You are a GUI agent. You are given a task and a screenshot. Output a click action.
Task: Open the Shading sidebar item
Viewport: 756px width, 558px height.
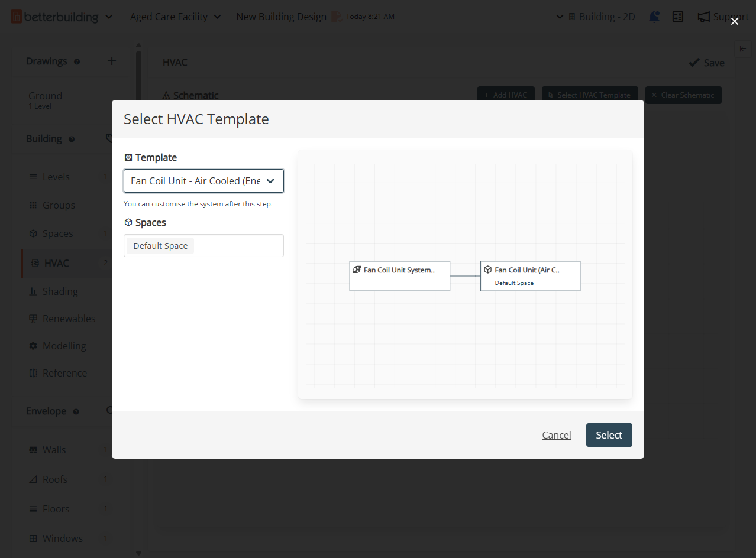click(x=60, y=291)
